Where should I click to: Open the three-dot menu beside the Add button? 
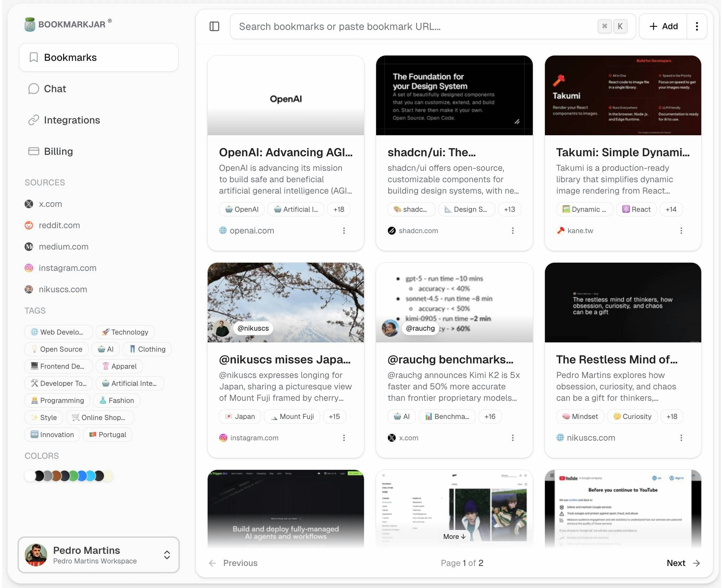click(x=697, y=26)
